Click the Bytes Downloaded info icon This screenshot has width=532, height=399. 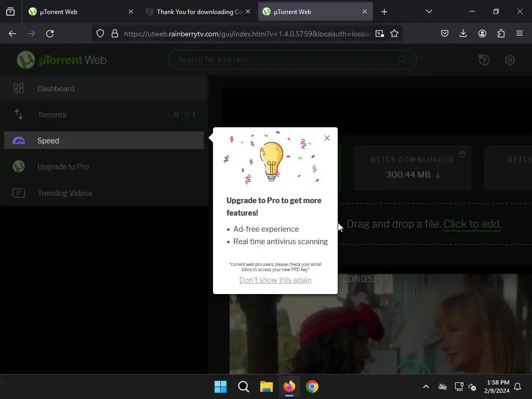462,154
